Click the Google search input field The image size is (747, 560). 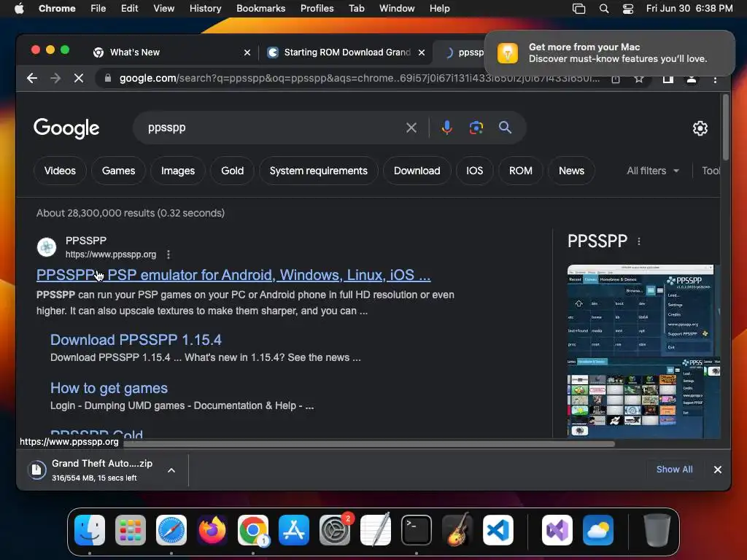[x=271, y=128]
